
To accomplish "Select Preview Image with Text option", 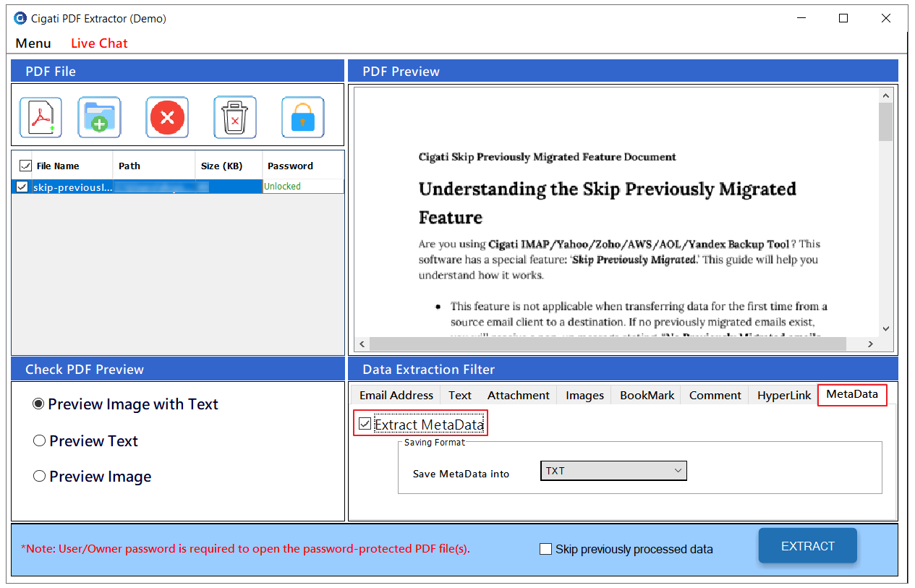I will pos(38,404).
